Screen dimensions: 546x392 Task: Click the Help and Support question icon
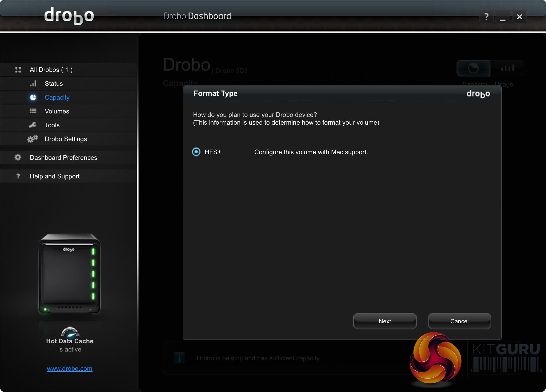[18, 176]
